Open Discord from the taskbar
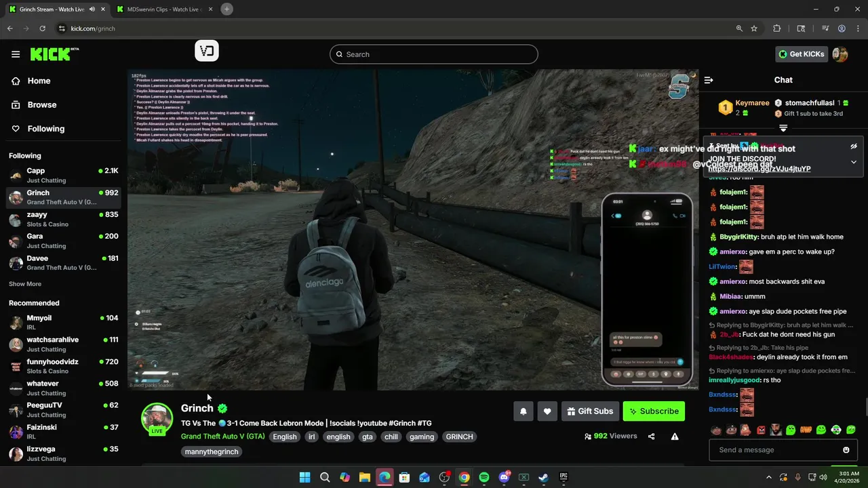The width and height of the screenshot is (868, 488). pos(504,477)
